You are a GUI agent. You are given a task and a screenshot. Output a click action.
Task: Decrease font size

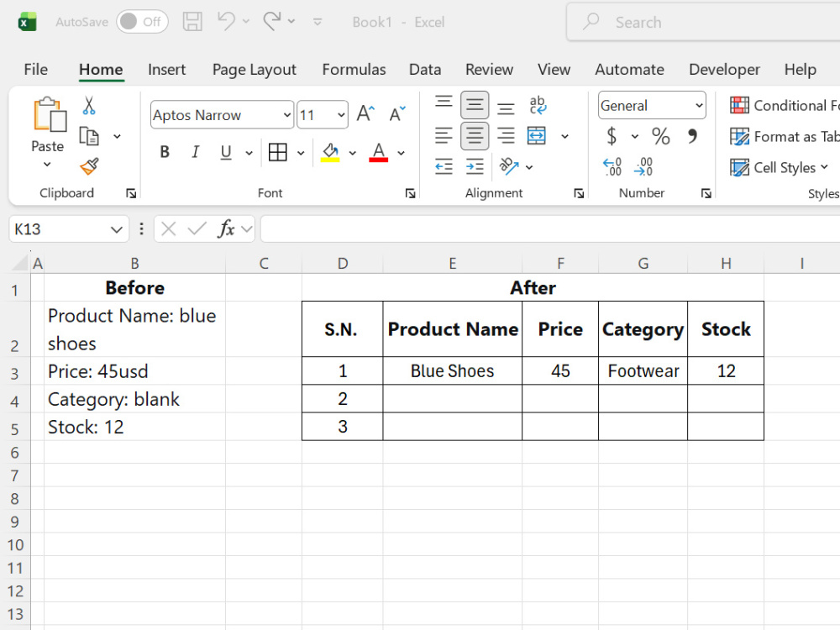click(397, 113)
